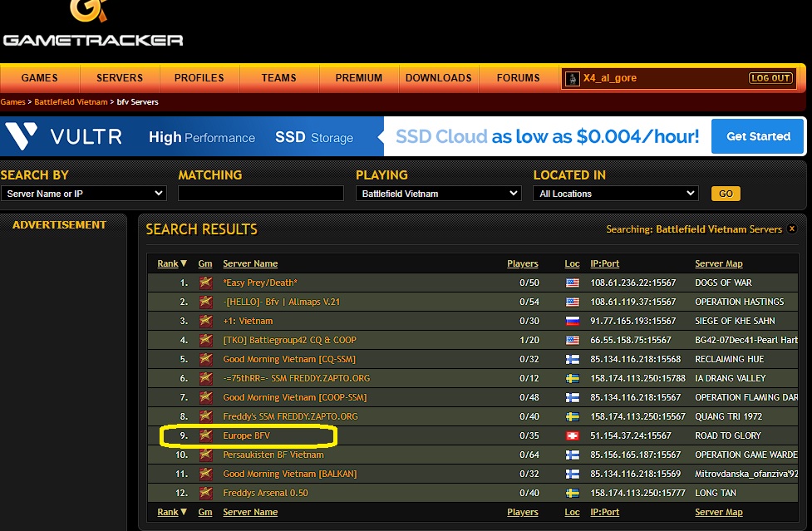Click US flag for -[HELLO]- Bfv server
The image size is (812, 531).
point(573,302)
